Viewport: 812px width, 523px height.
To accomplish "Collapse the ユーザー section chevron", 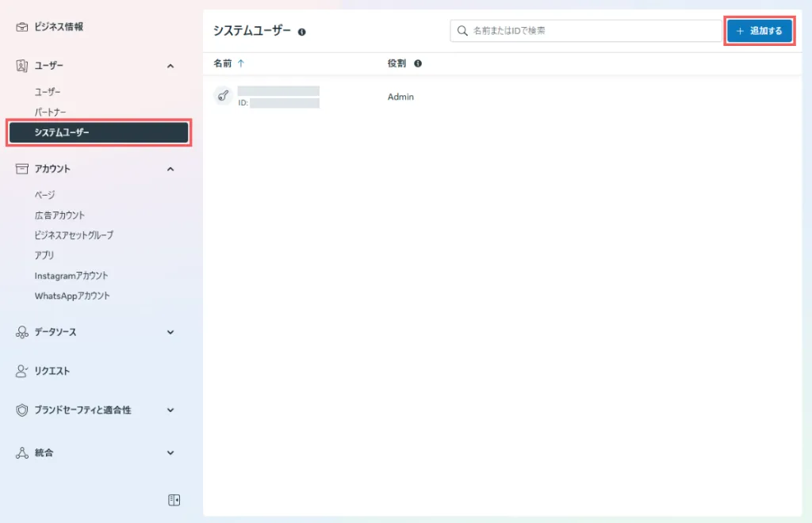I will click(170, 66).
